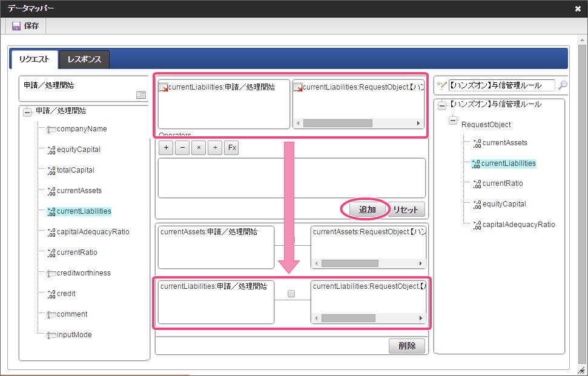
Task: Tick the currentLiabilities mapping checkbox
Action: click(x=291, y=294)
